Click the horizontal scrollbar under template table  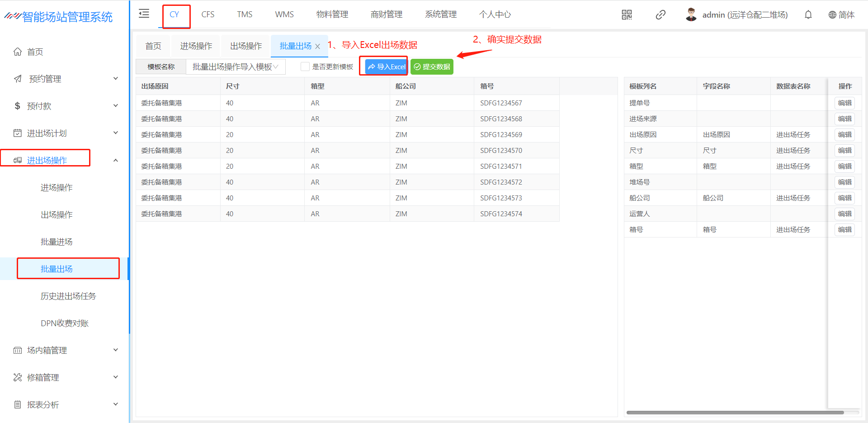(735, 413)
